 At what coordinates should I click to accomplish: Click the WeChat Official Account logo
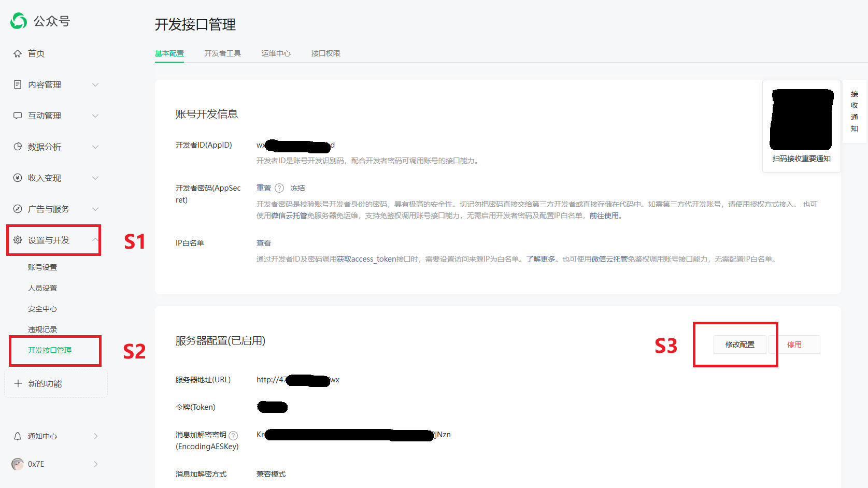click(19, 21)
